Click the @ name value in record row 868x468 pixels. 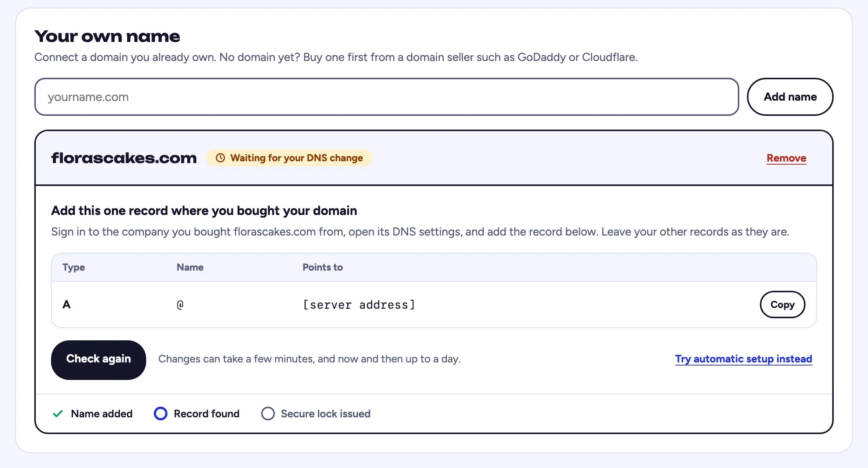click(180, 305)
